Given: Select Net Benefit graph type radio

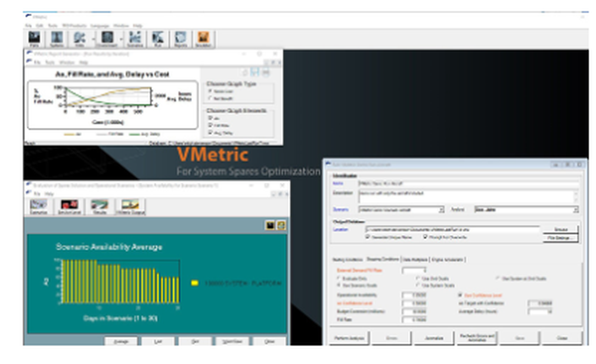Looking at the screenshot, I should click(210, 98).
